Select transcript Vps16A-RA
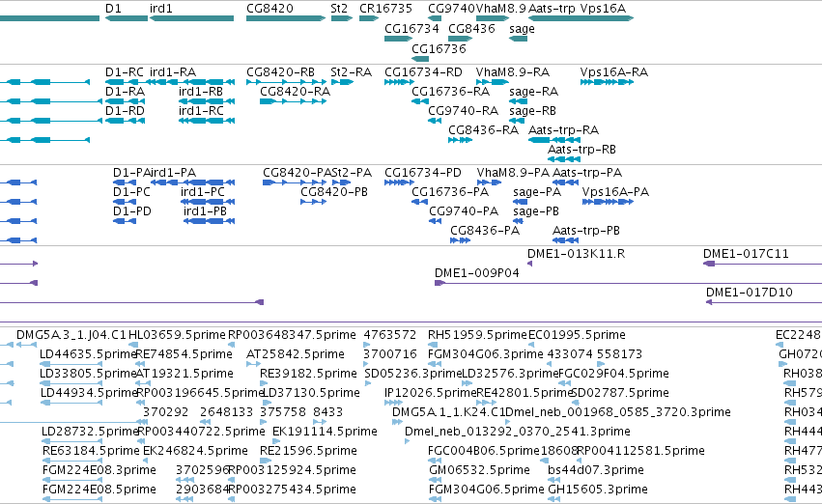Screen dimensions: 822x504 607,82
